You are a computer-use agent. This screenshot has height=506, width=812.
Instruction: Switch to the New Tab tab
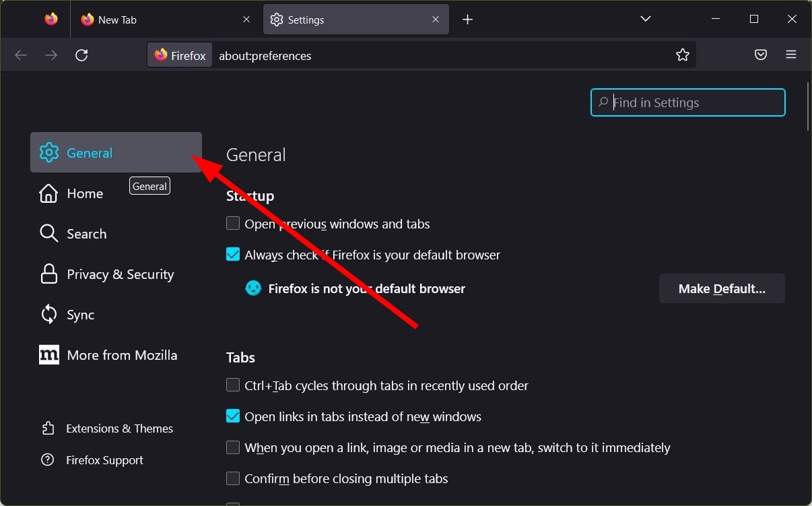coord(166,20)
